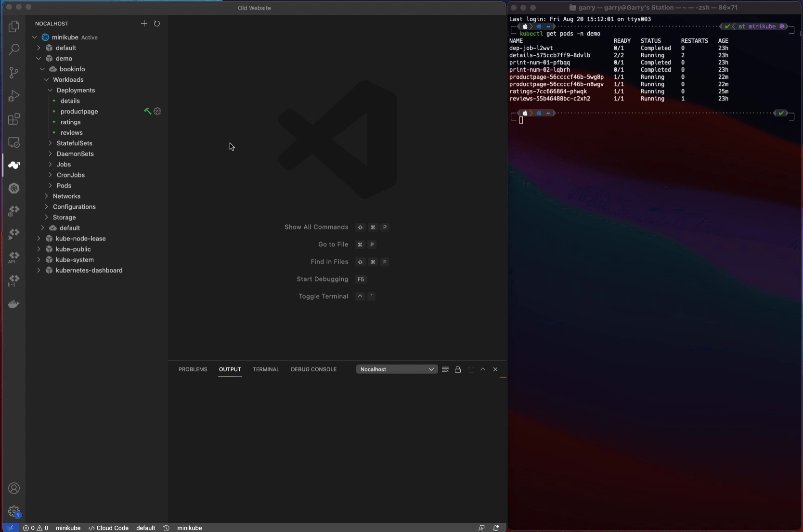Screen dimensions: 803x532
Task: Switch to the TERMINAL tab
Action: pos(266,369)
